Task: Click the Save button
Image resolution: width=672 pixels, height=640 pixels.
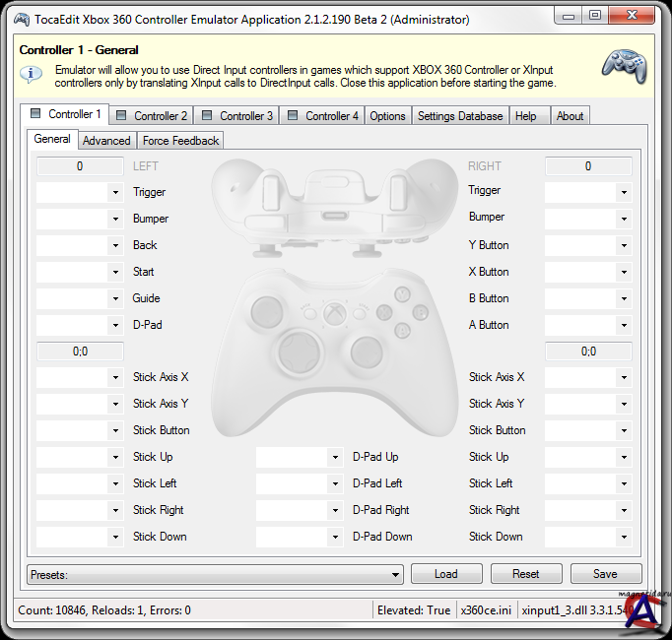Action: [605, 574]
